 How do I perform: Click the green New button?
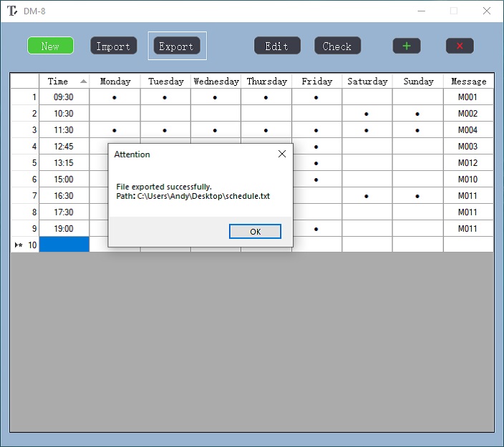(x=50, y=46)
